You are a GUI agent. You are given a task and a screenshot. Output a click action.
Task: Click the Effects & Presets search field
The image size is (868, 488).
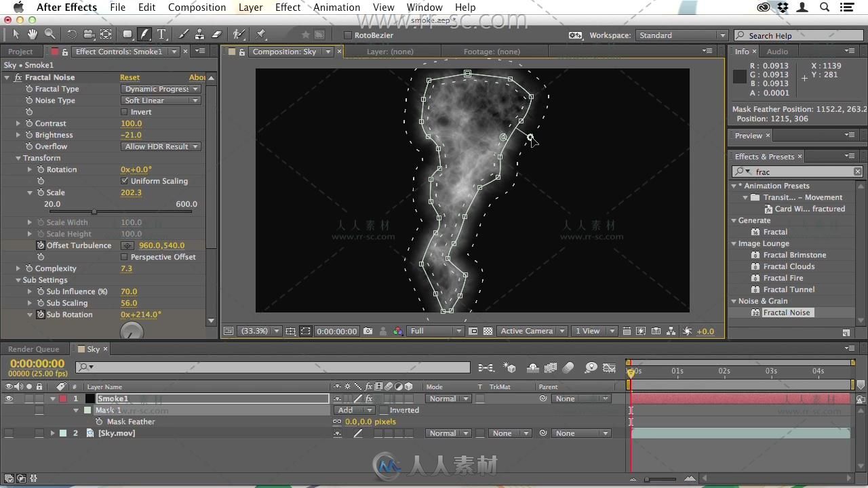click(797, 171)
